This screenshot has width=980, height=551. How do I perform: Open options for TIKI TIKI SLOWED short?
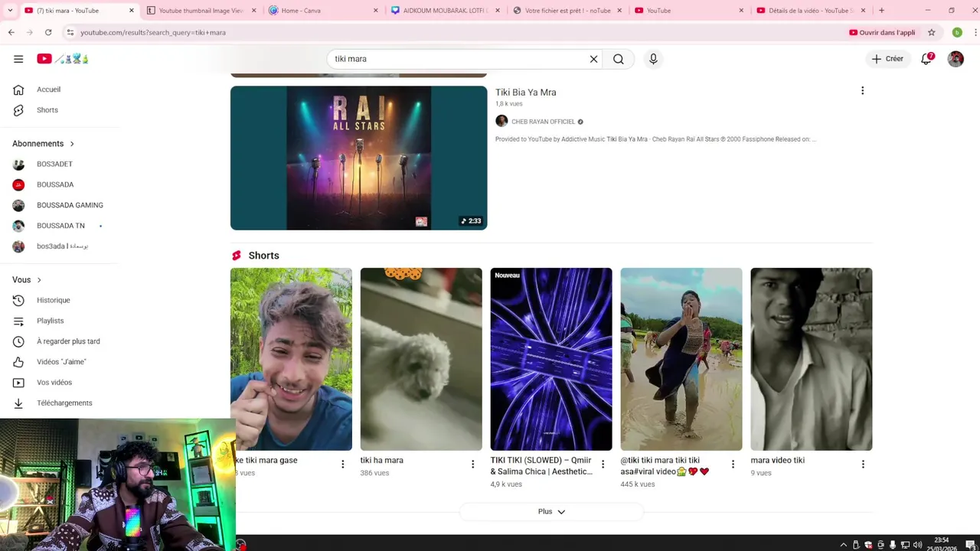pyautogui.click(x=603, y=464)
